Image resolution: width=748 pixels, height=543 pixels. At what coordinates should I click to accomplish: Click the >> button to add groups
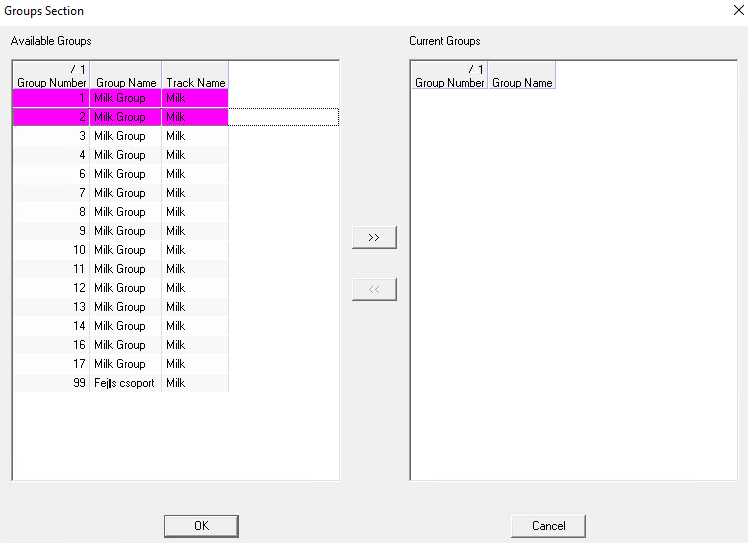coord(374,237)
